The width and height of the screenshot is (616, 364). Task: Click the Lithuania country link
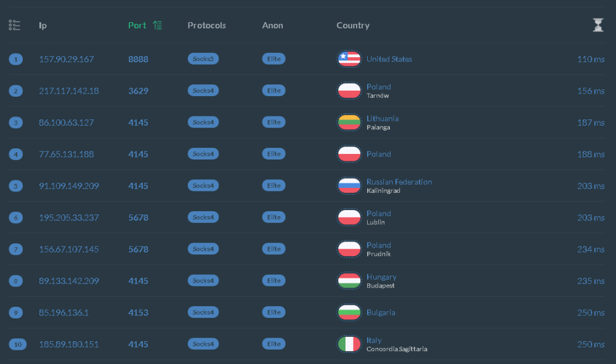383,118
